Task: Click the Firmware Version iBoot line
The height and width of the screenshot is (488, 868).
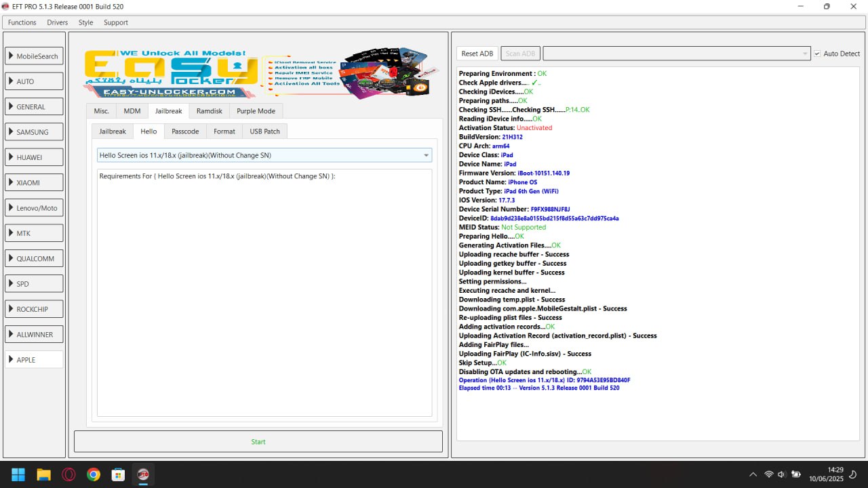Action: point(514,173)
